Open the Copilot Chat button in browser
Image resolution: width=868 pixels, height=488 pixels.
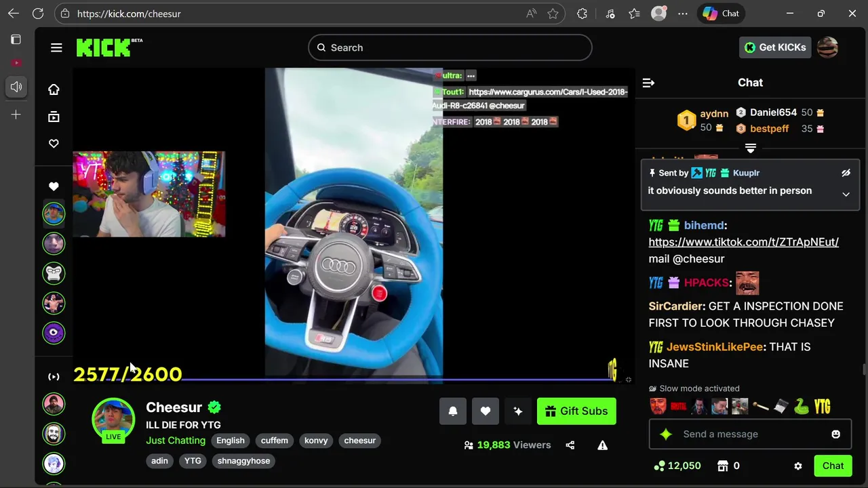(721, 14)
